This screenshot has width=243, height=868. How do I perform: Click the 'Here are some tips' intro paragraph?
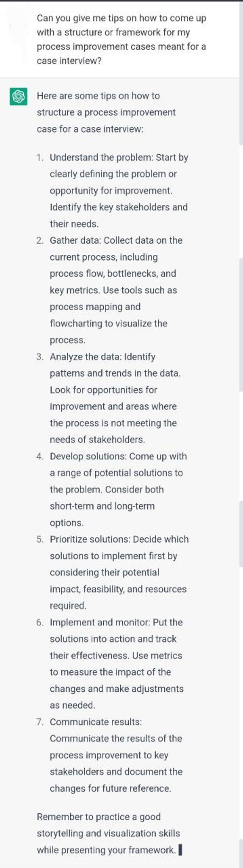[106, 112]
